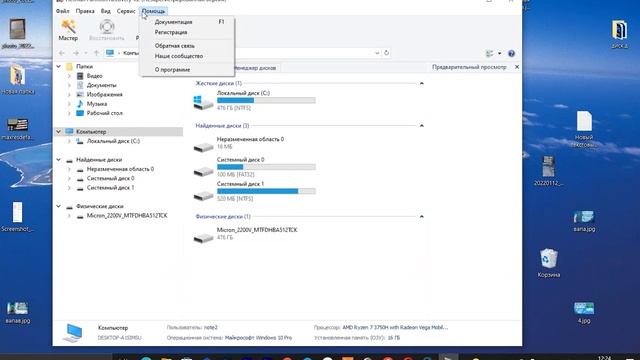Close the Предварительный просмотр panel
The image size is (640, 360).
click(x=517, y=67)
